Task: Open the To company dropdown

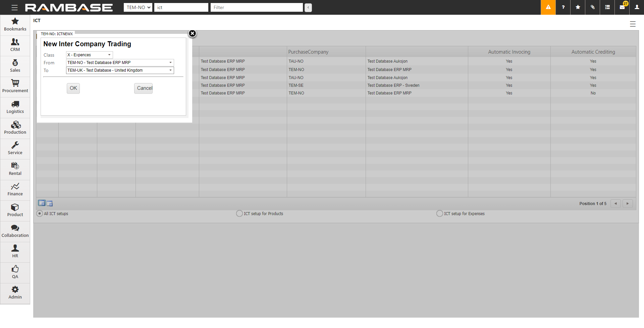Action: (x=120, y=70)
